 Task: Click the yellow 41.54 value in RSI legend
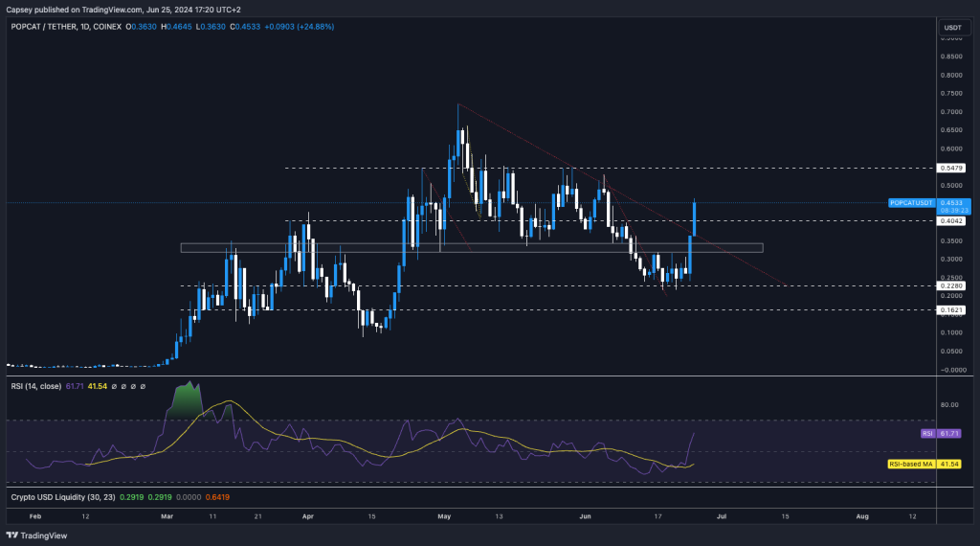[98, 387]
